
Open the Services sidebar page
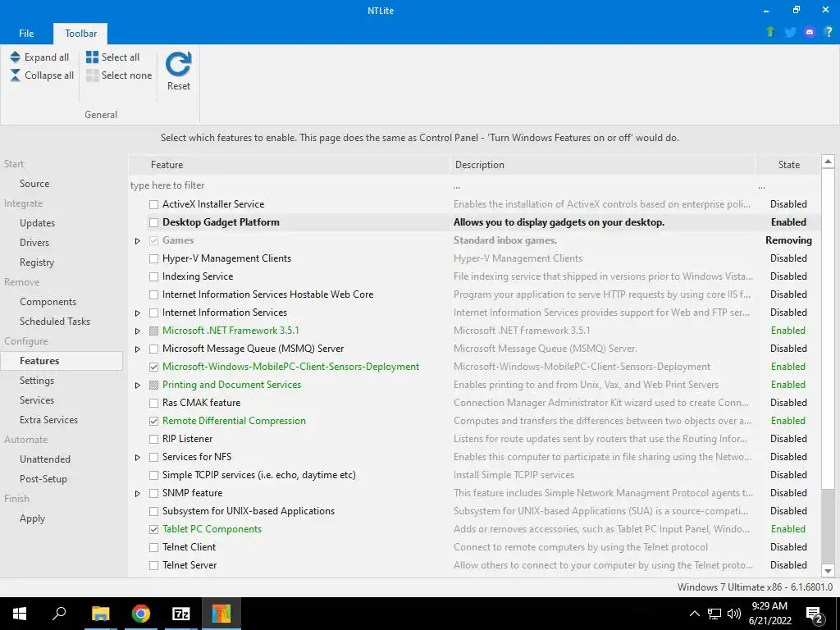(x=37, y=399)
